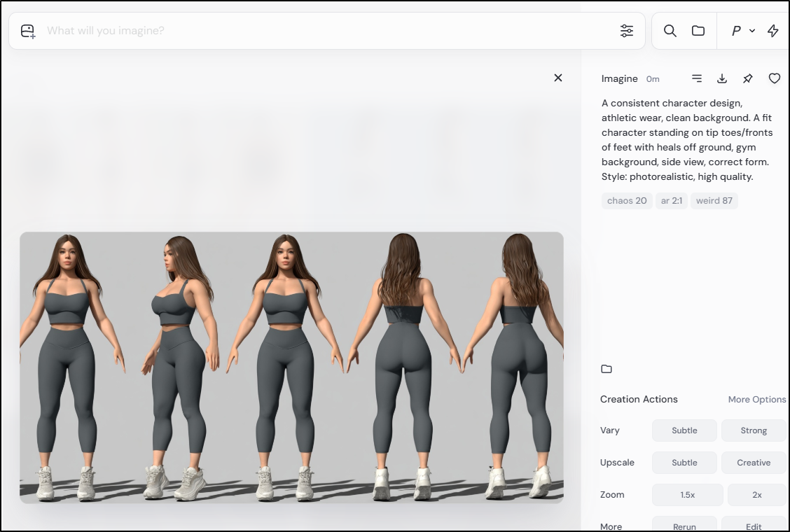
Task: Choose the 1.5x Zoom button
Action: (x=687, y=495)
